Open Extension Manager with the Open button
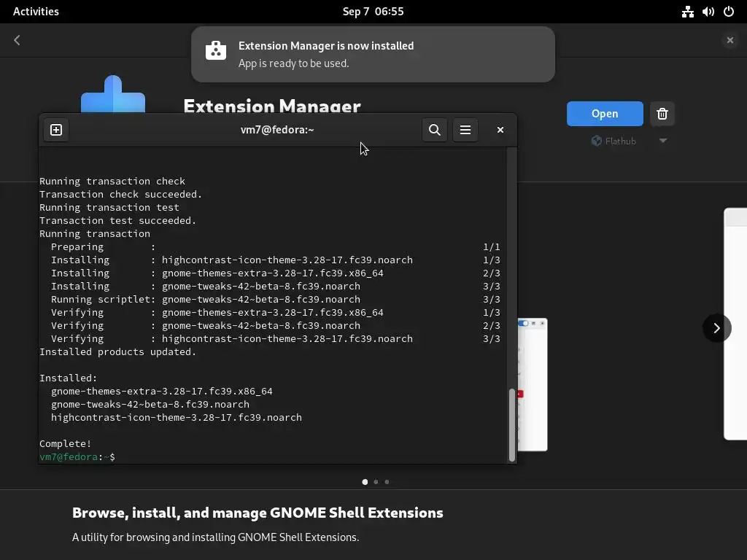The image size is (747, 560). click(x=605, y=114)
